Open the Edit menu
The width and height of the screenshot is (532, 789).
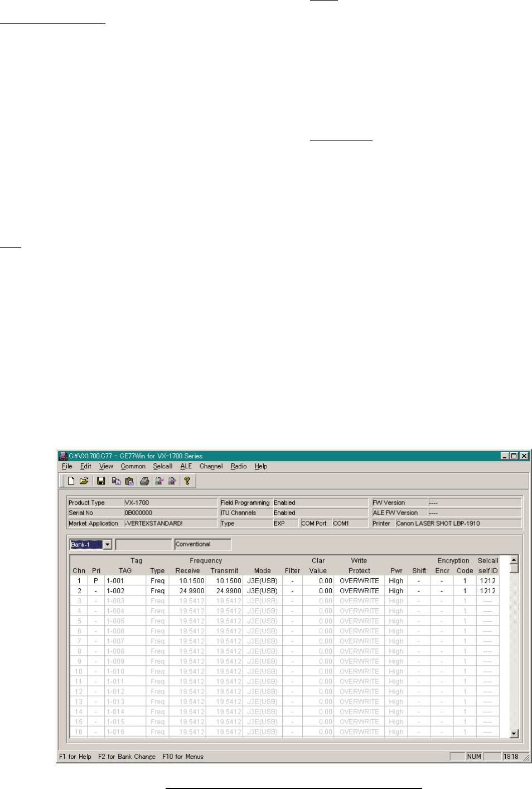tap(85, 466)
